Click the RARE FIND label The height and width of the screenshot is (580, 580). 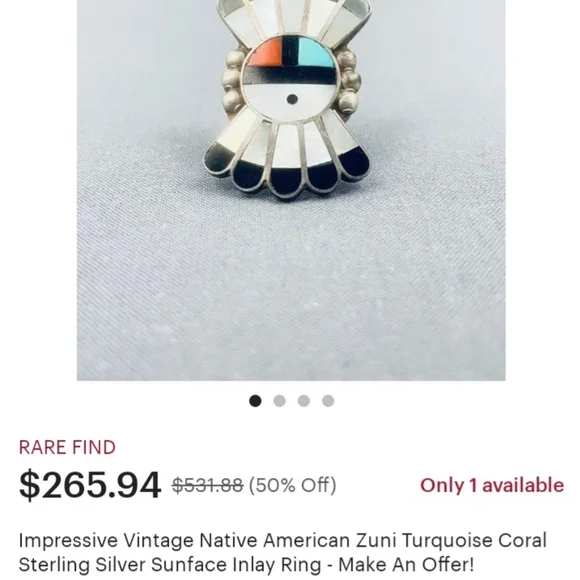point(67,448)
